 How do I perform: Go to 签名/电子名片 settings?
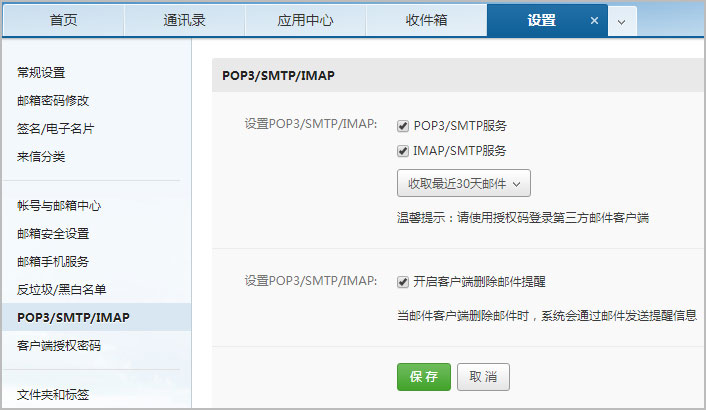pyautogui.click(x=55, y=129)
